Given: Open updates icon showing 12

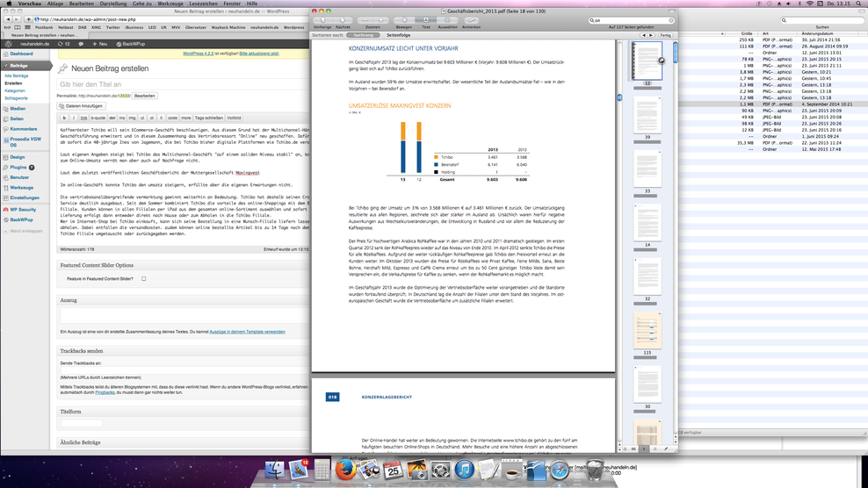Looking at the screenshot, I should [63, 44].
